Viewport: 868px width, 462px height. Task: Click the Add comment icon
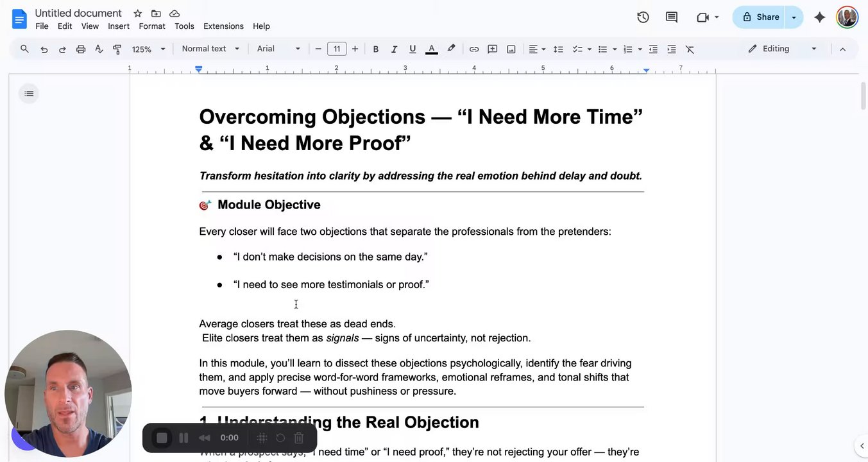click(493, 49)
